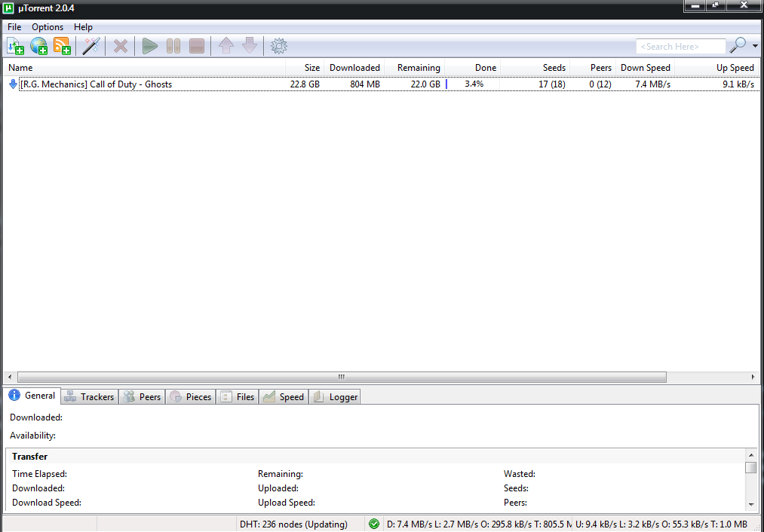Click the DHT: 236 nodes status text

point(293,524)
